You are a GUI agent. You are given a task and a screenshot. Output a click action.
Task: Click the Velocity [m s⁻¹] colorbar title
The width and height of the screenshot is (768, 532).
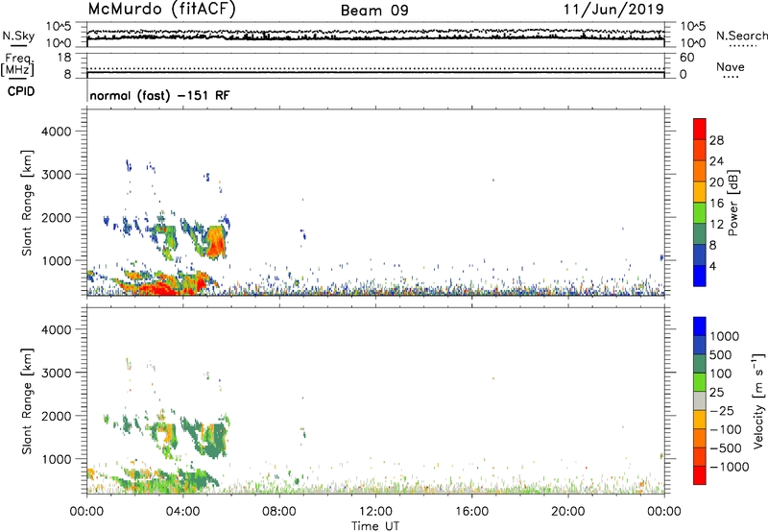pyautogui.click(x=758, y=400)
